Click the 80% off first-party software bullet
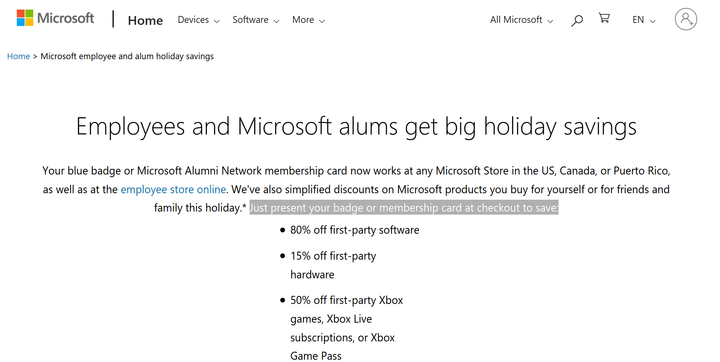Screen dimensions: 720x362 coord(354,230)
